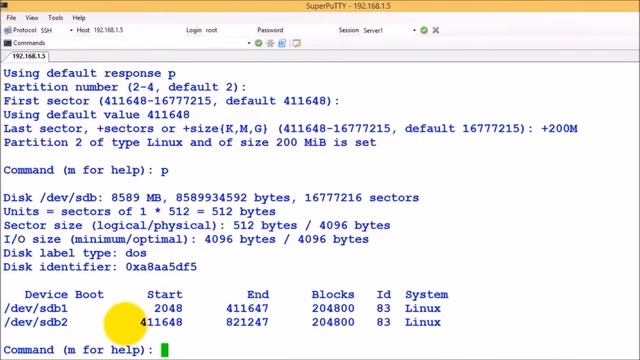Click the 'Using default value 411648' line
Viewport: 640px width, 360px height.
[96, 115]
